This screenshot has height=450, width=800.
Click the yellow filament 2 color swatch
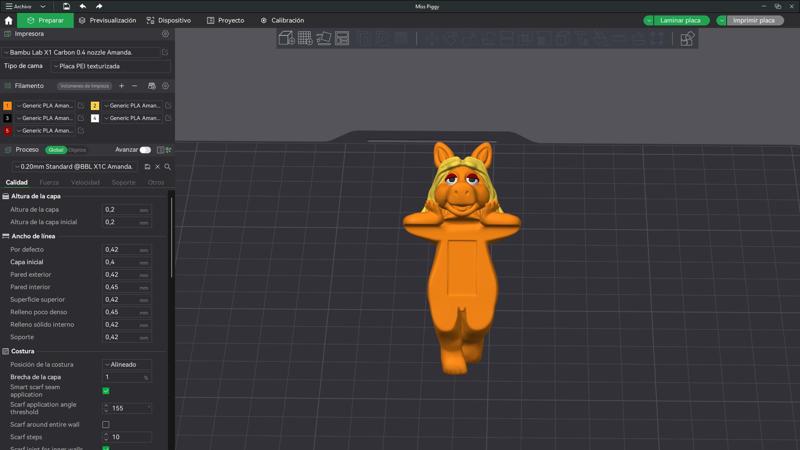tap(95, 106)
